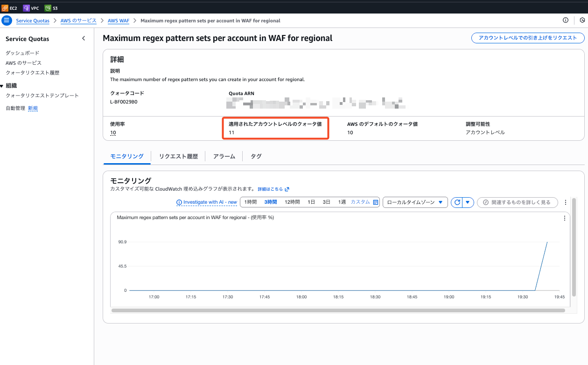588x365 pixels.
Task: Click the AWS WAF breadcrumb link
Action: (119, 21)
